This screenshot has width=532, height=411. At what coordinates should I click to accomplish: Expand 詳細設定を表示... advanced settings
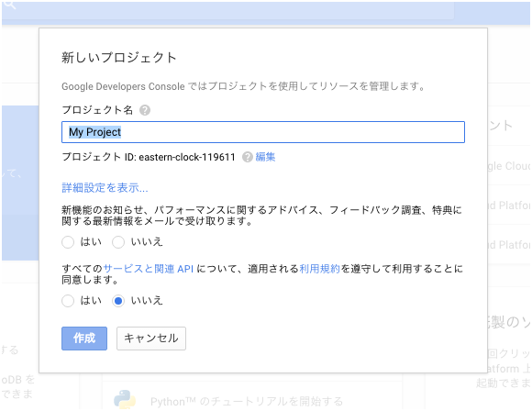coord(105,188)
